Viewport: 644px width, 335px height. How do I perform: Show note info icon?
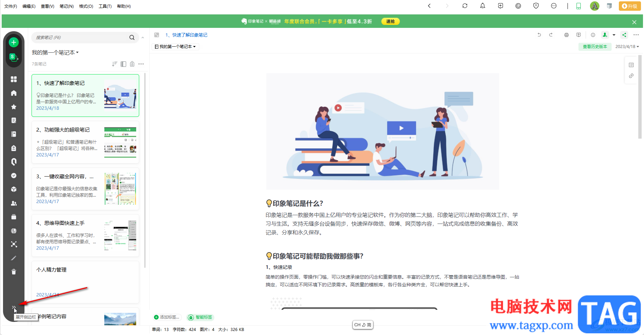pos(593,35)
